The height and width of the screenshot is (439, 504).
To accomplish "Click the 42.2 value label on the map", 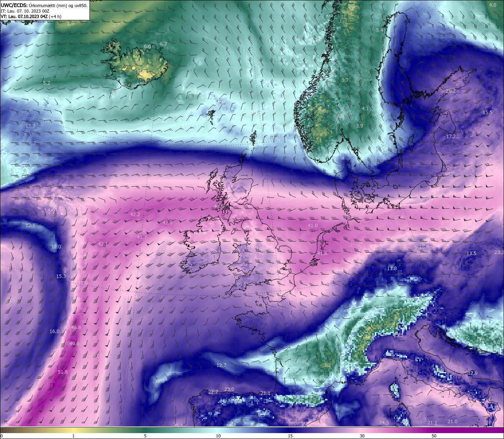I will click(x=135, y=214).
